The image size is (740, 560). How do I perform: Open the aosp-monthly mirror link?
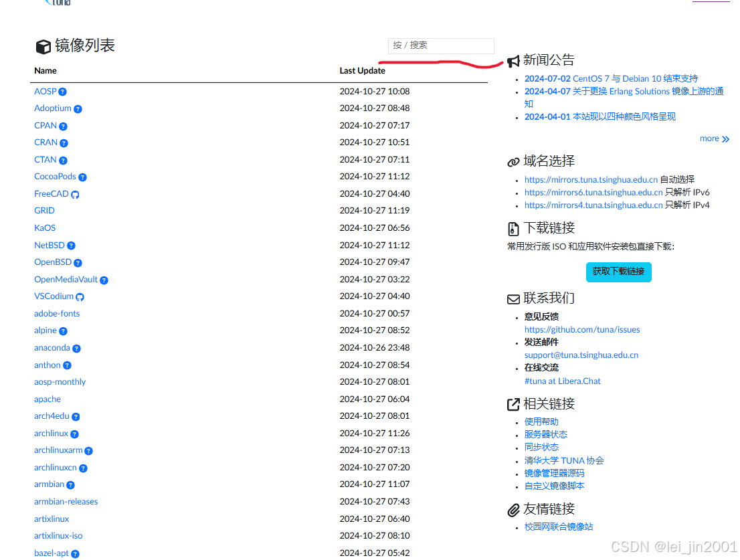60,382
